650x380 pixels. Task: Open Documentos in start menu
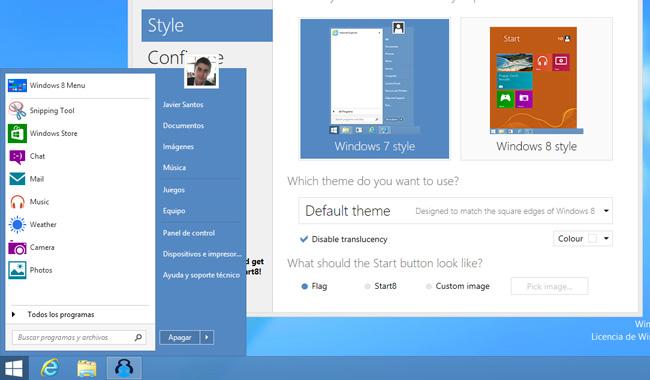click(x=183, y=126)
